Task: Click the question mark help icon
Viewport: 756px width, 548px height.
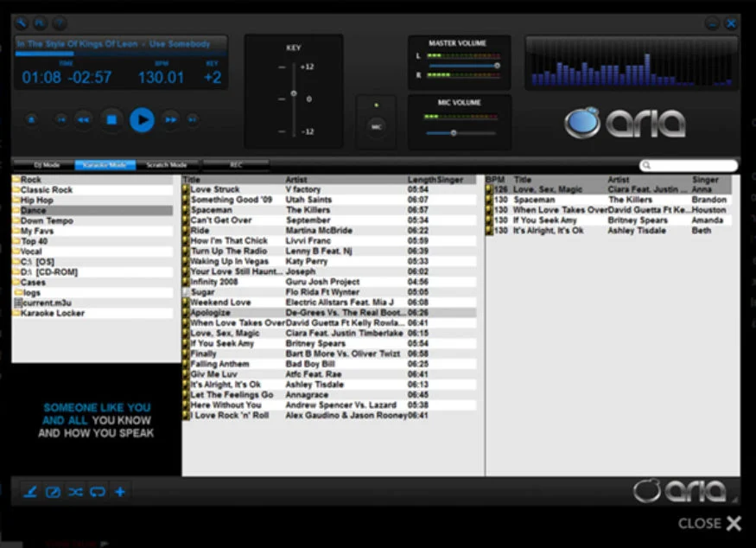Action: [60, 23]
